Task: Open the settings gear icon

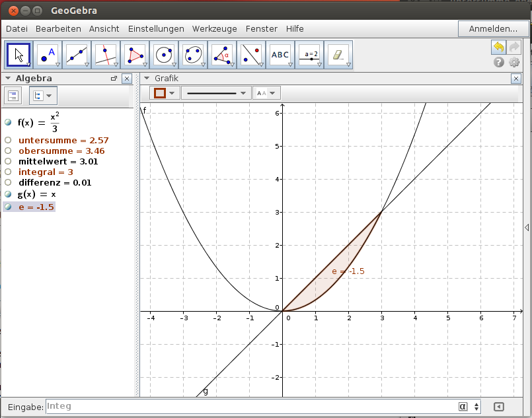Action: tap(514, 62)
